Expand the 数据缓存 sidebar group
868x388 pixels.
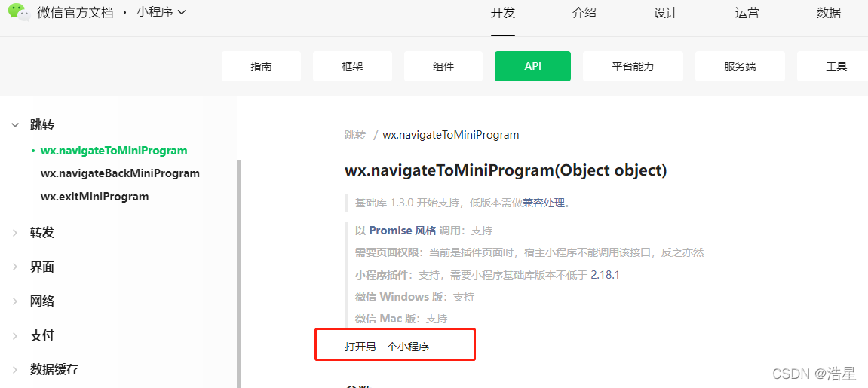coord(45,370)
